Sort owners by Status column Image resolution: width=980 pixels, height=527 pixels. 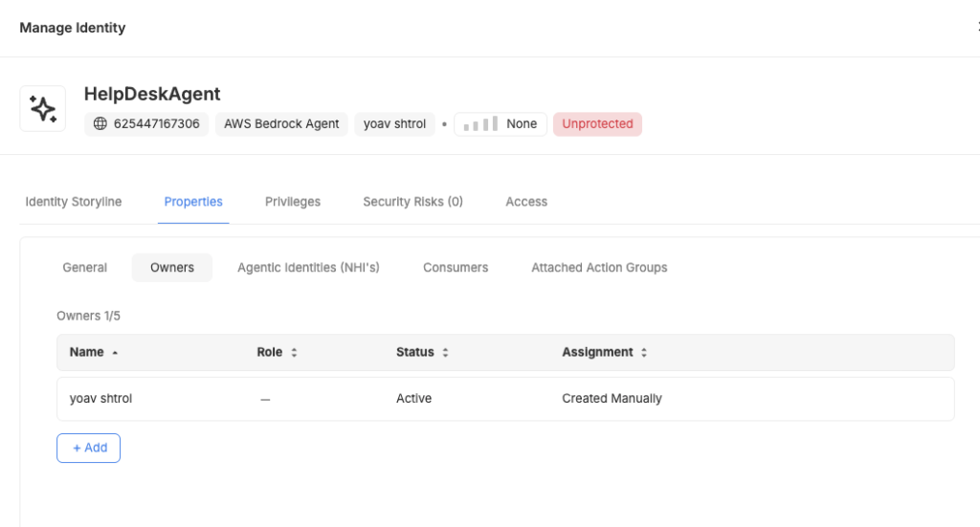pyautogui.click(x=446, y=353)
